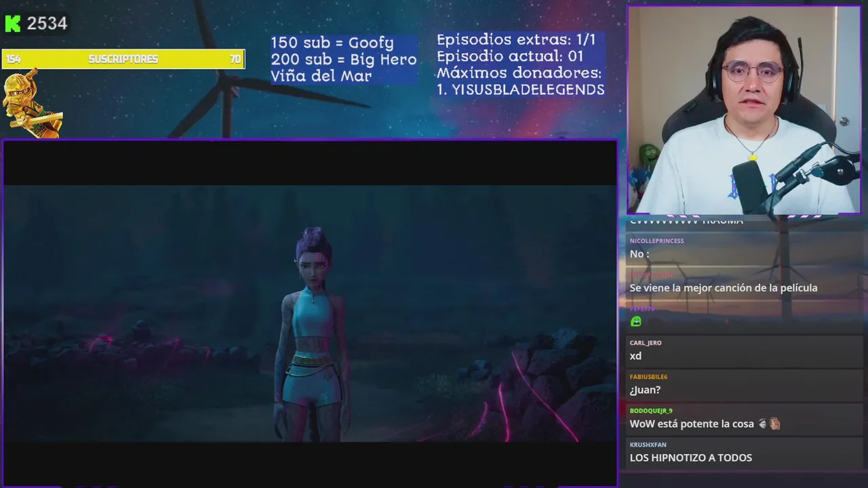Click the chat message 'No :'
Viewport: 868px width, 488px height.
point(639,254)
